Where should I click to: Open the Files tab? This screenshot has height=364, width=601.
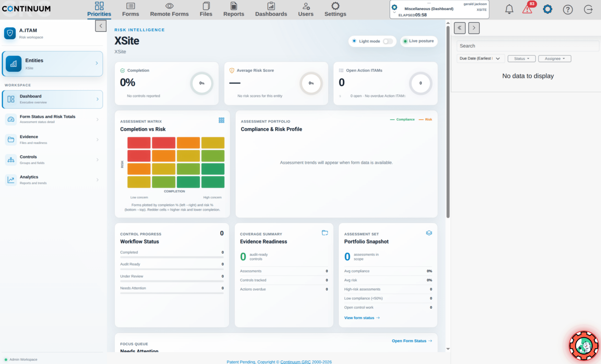click(x=206, y=10)
